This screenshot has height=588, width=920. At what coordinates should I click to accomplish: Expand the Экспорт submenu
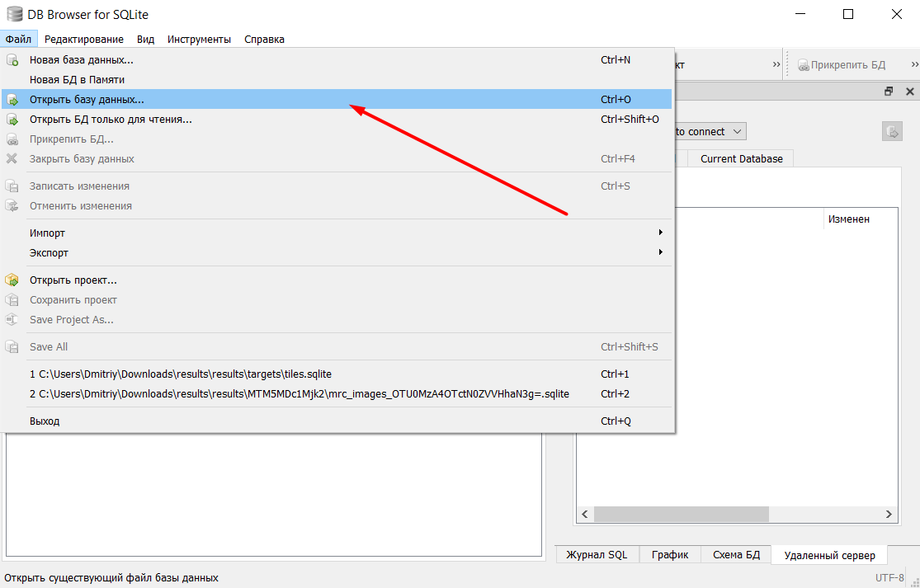pos(337,252)
